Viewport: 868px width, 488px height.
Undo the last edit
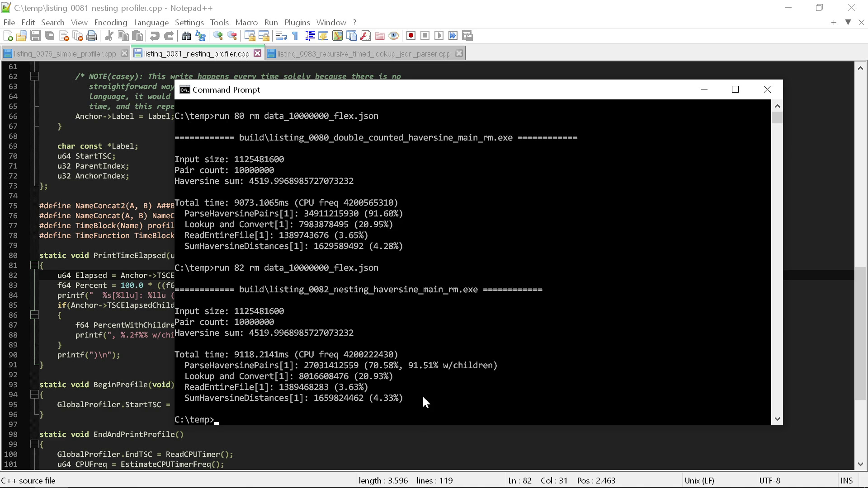[x=155, y=36]
